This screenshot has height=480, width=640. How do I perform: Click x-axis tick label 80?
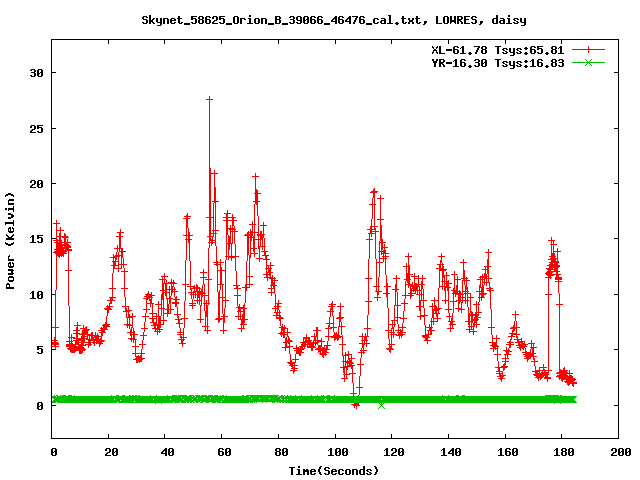(x=281, y=452)
